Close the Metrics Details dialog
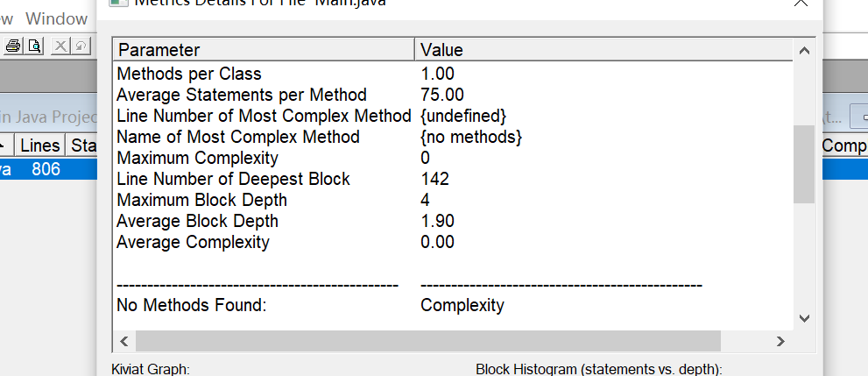The width and height of the screenshot is (868, 376). point(801,3)
